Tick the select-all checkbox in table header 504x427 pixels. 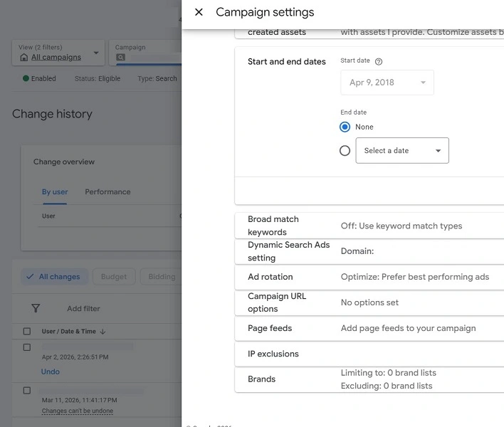[27, 331]
